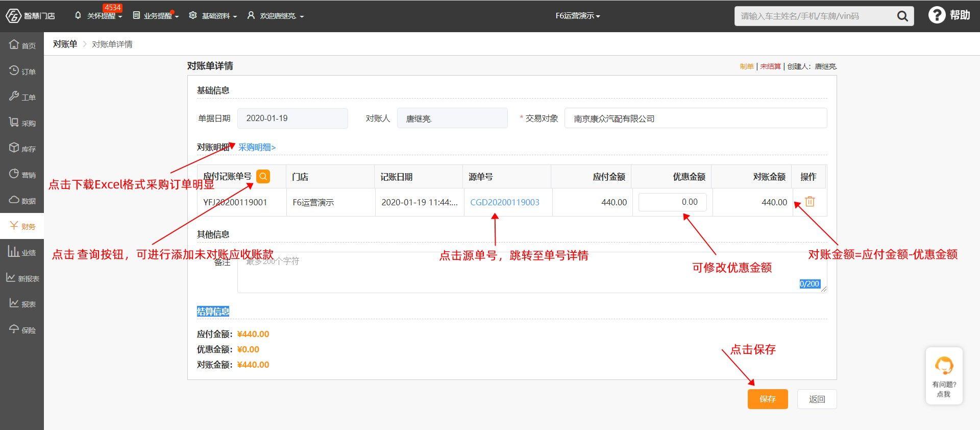Open the 帮助 help question icon

(x=937, y=15)
